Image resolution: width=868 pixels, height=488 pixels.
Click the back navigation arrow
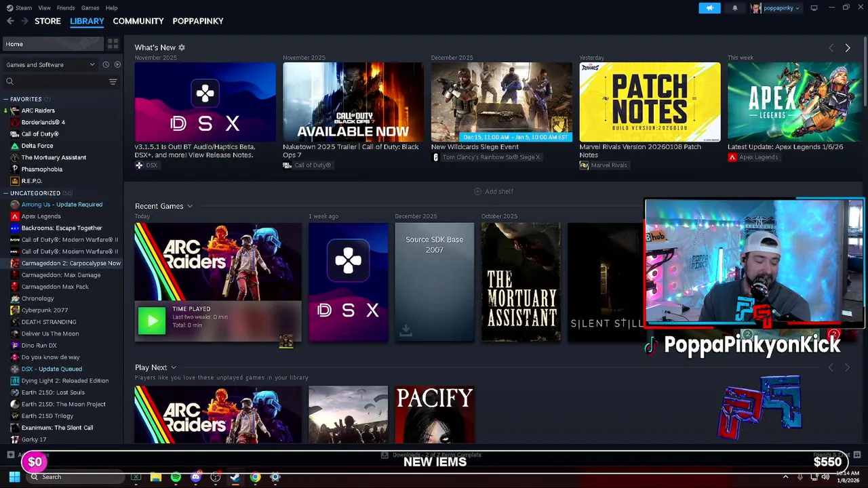(x=10, y=21)
